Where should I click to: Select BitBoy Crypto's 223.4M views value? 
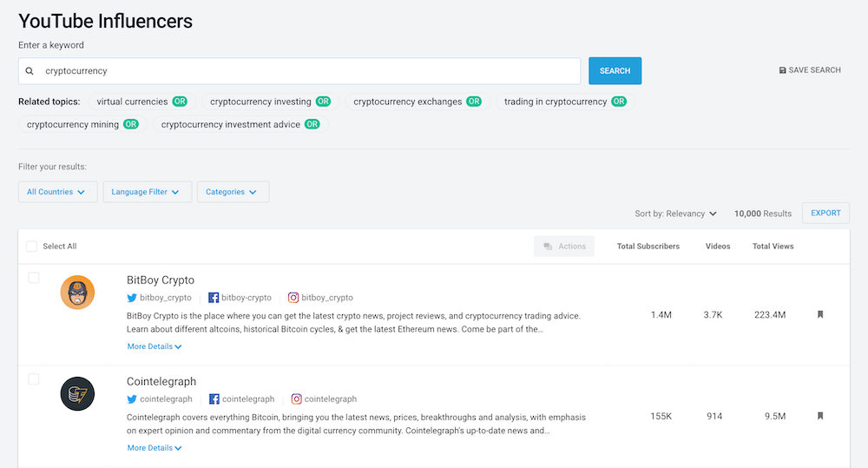(769, 314)
